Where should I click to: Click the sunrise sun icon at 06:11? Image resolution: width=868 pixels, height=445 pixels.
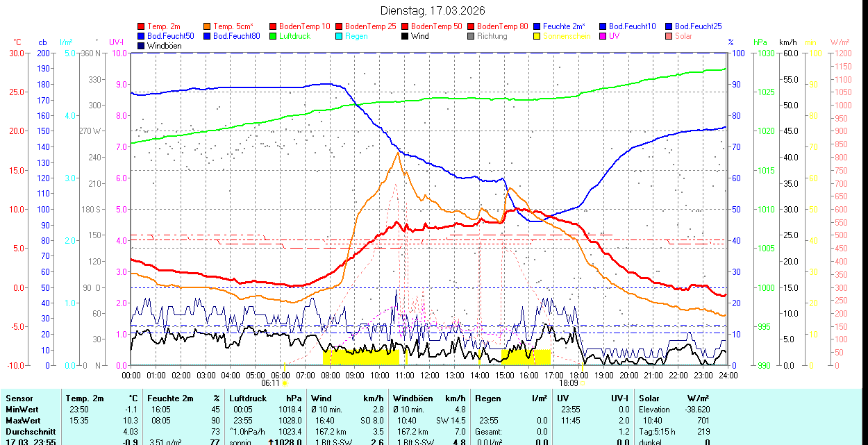tap(285, 383)
